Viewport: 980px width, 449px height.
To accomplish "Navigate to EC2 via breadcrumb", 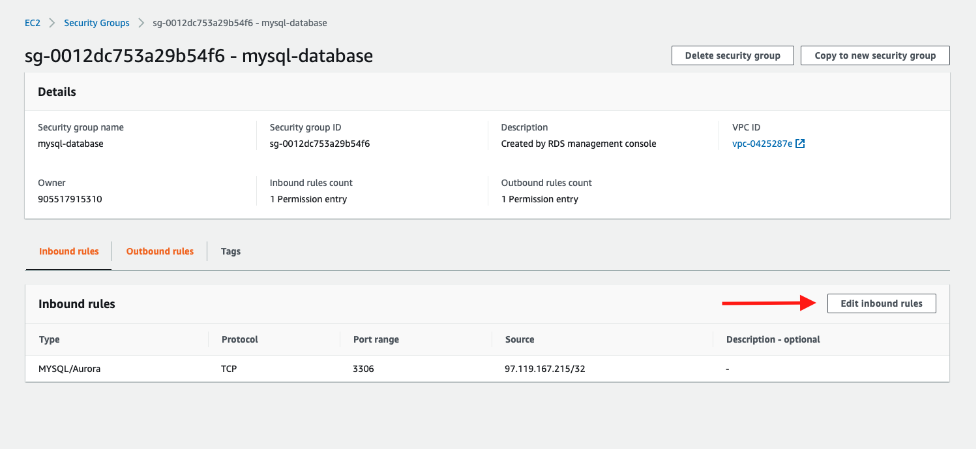I will 32,22.
